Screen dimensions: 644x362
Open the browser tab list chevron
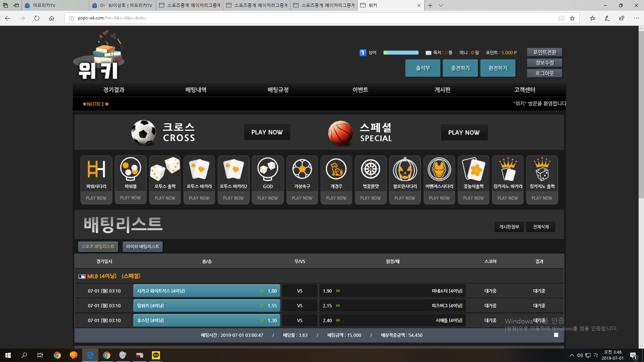point(441,5)
